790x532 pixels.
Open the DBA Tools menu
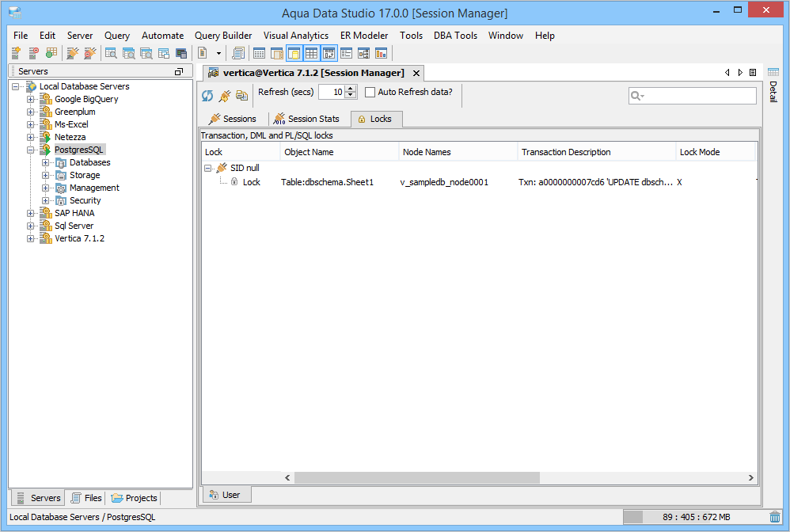455,36
